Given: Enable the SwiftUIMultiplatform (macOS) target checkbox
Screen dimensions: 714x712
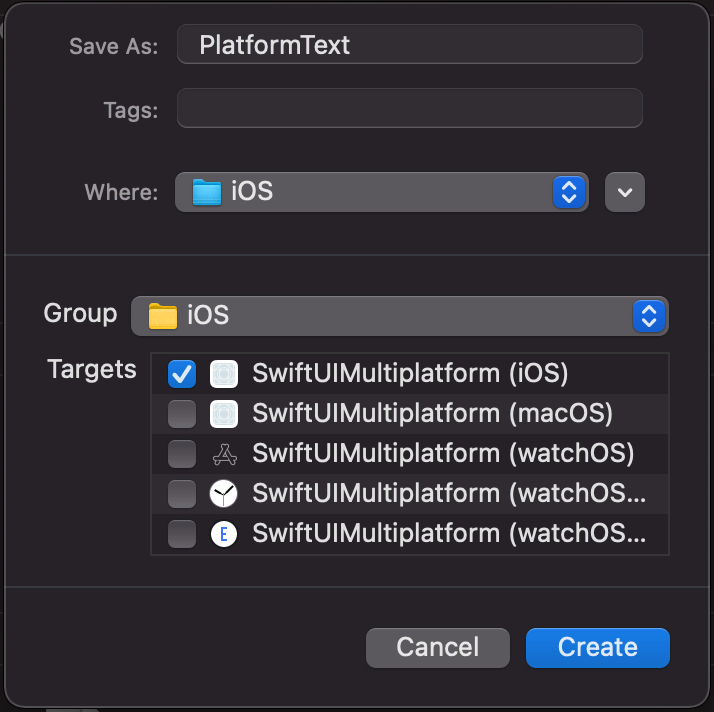Looking at the screenshot, I should (182, 414).
